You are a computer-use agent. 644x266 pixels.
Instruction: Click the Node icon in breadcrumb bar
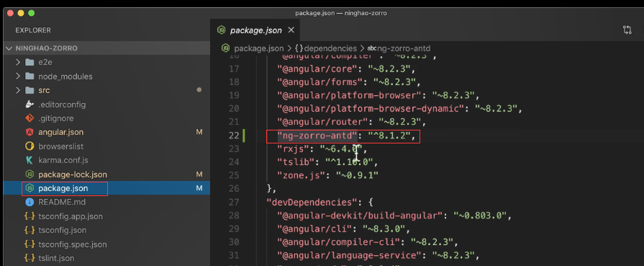point(225,48)
